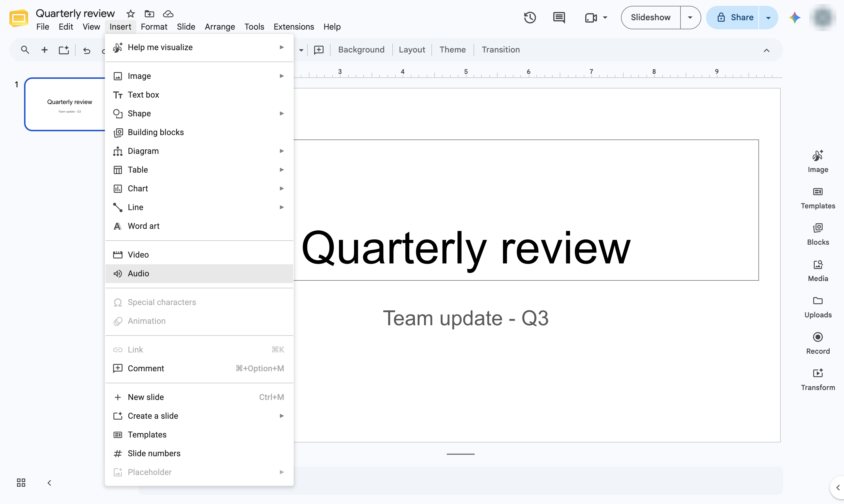Image resolution: width=844 pixels, height=504 pixels.
Task: Add comment via toolbar plus-speech icon
Action: (x=319, y=50)
